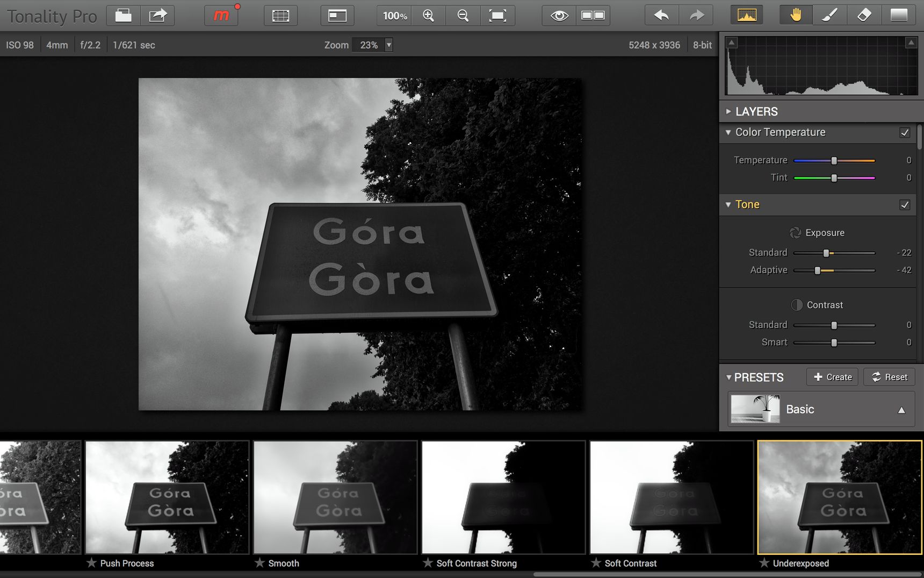The image size is (924, 578).
Task: Click the Exposure aperture icon
Action: click(x=796, y=233)
